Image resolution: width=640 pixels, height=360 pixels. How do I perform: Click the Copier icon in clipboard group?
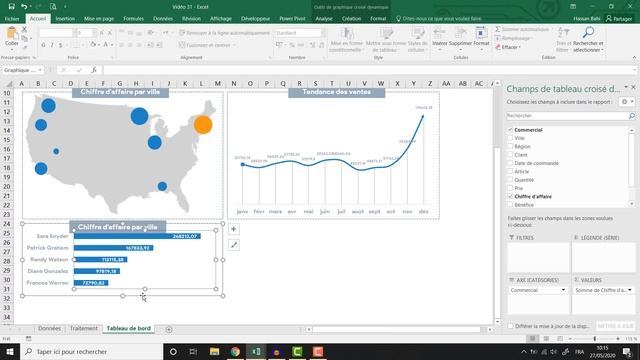pyautogui.click(x=24, y=38)
